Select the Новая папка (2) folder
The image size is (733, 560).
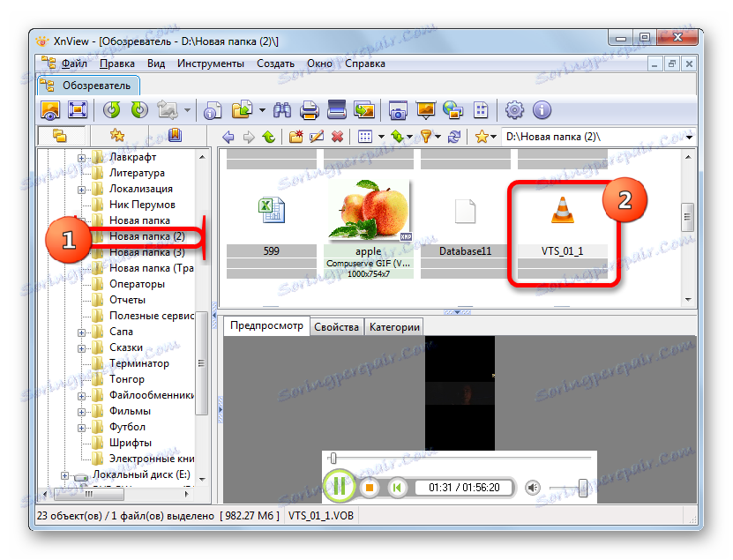147,236
